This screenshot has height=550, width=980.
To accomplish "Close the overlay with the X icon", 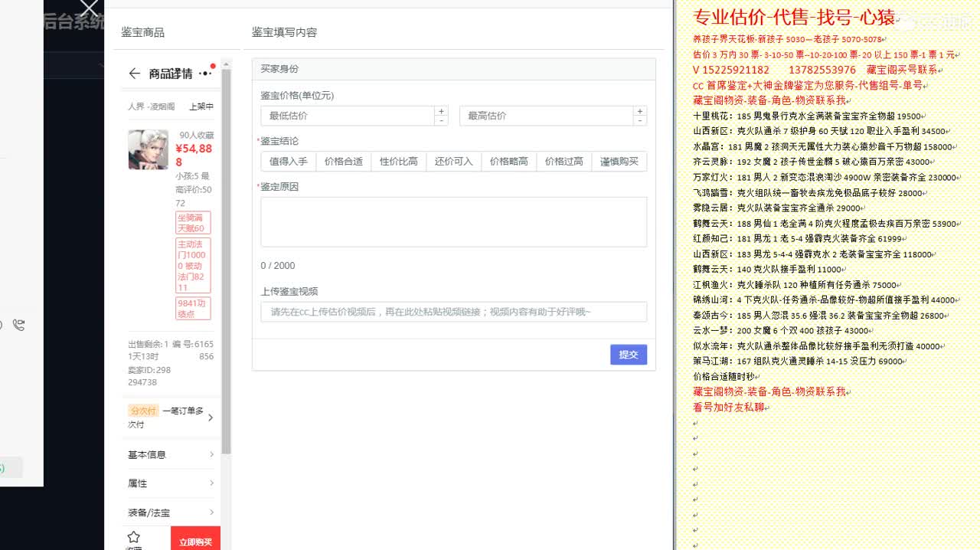I will (89, 8).
